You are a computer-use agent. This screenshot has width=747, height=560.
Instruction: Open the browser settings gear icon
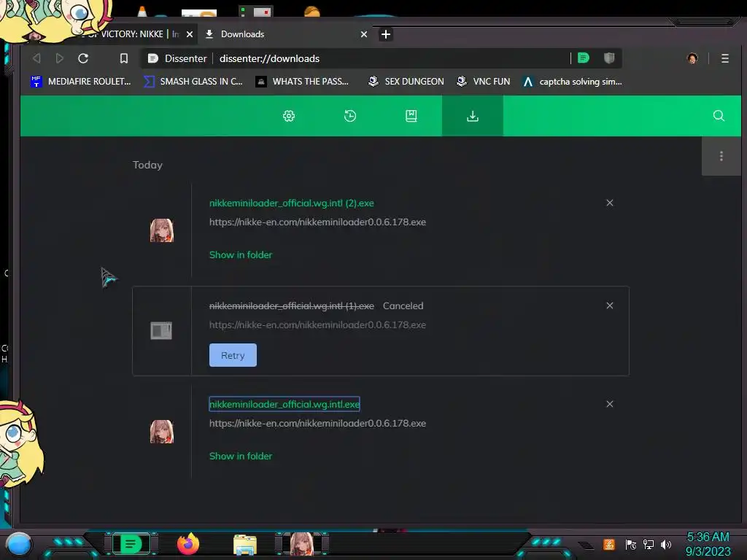tap(289, 116)
